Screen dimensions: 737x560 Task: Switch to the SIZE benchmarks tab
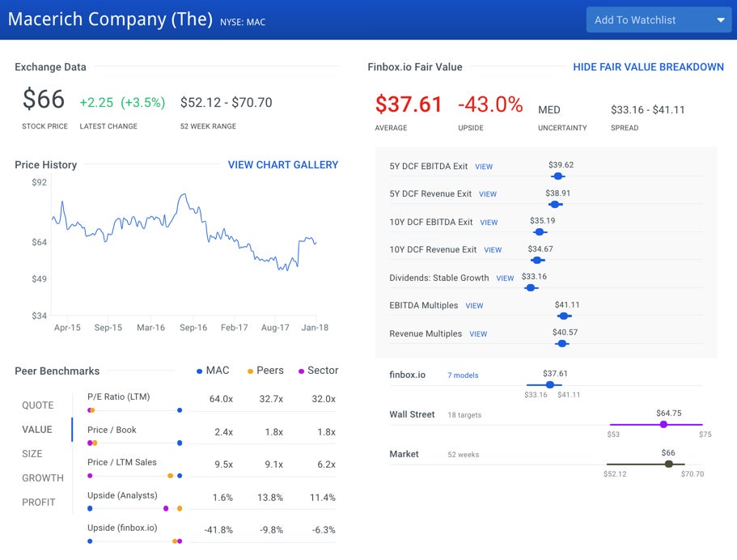coord(32,454)
